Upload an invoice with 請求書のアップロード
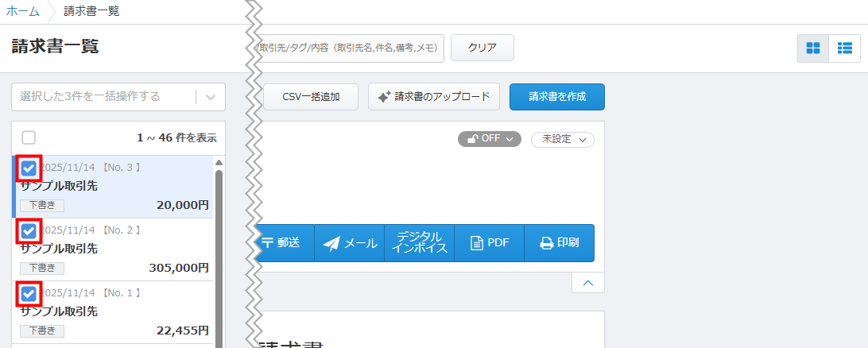Viewport: 868px width, 348px height. click(x=433, y=97)
